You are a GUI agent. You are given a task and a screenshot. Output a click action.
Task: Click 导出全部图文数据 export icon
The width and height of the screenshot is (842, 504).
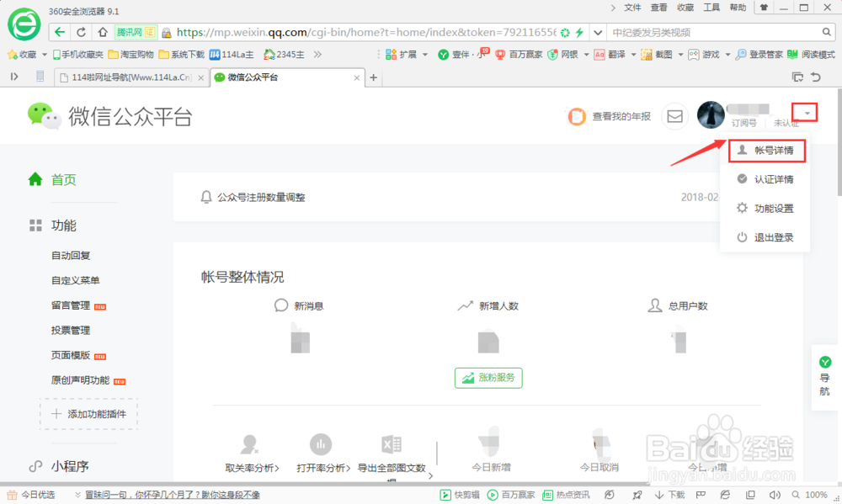click(x=390, y=445)
